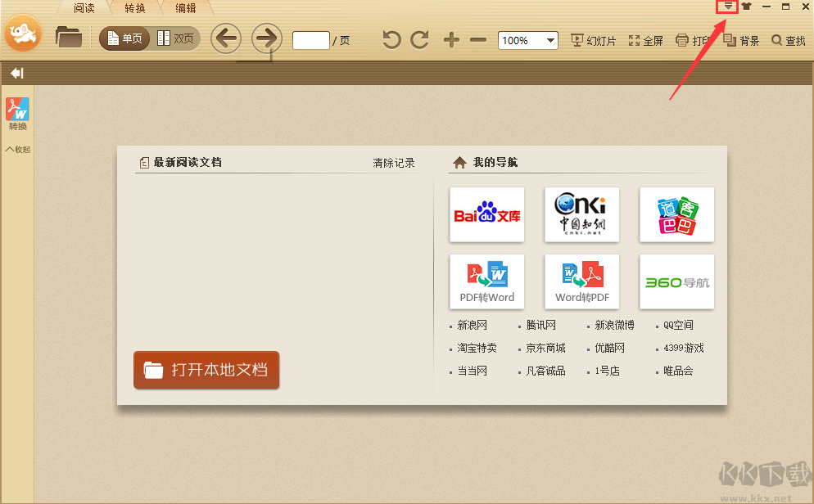The width and height of the screenshot is (814, 504).
Task: Switch to the 编辑 tab
Action: 185,8
